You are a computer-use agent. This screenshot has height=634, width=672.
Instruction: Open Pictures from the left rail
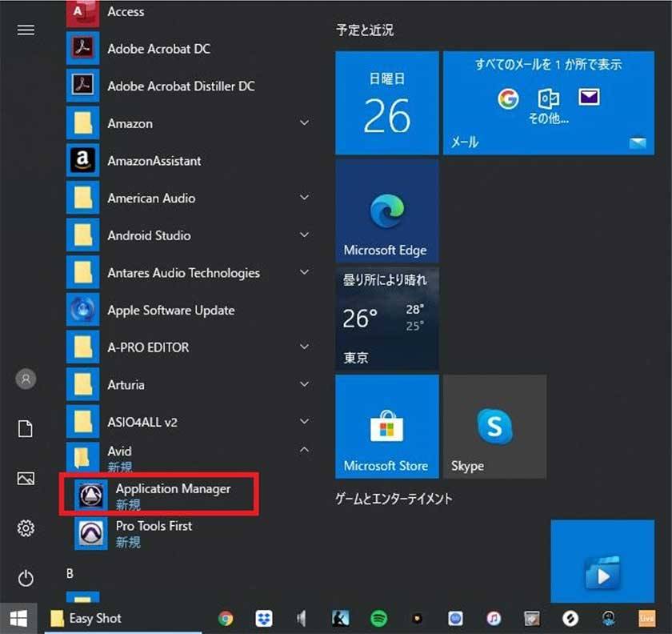(26, 478)
